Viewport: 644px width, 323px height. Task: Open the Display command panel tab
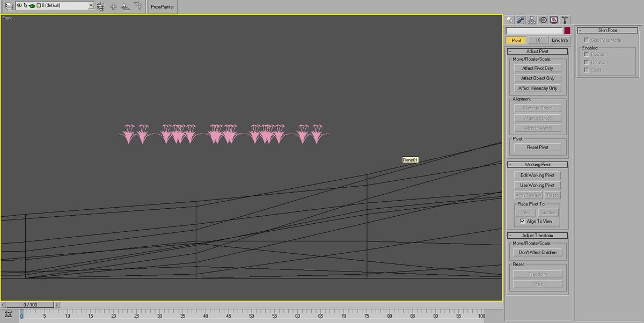pos(553,20)
